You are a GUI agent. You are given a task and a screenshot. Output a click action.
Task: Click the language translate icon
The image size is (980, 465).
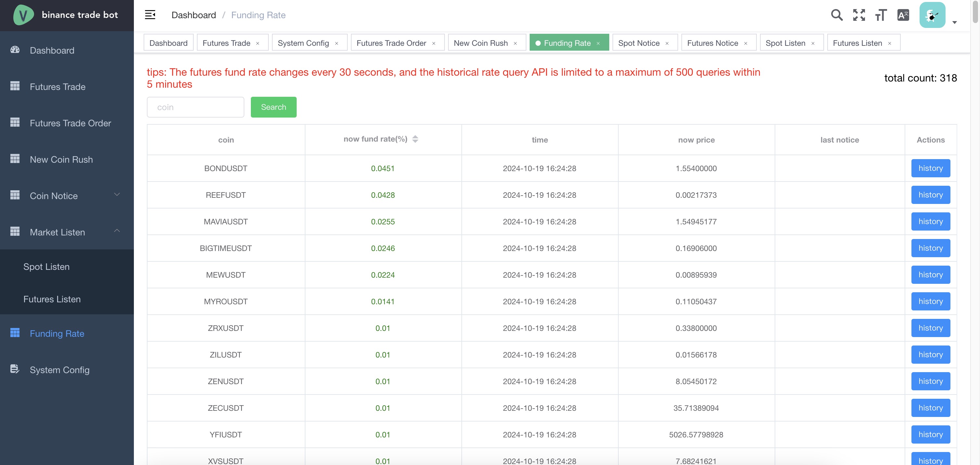(x=903, y=15)
